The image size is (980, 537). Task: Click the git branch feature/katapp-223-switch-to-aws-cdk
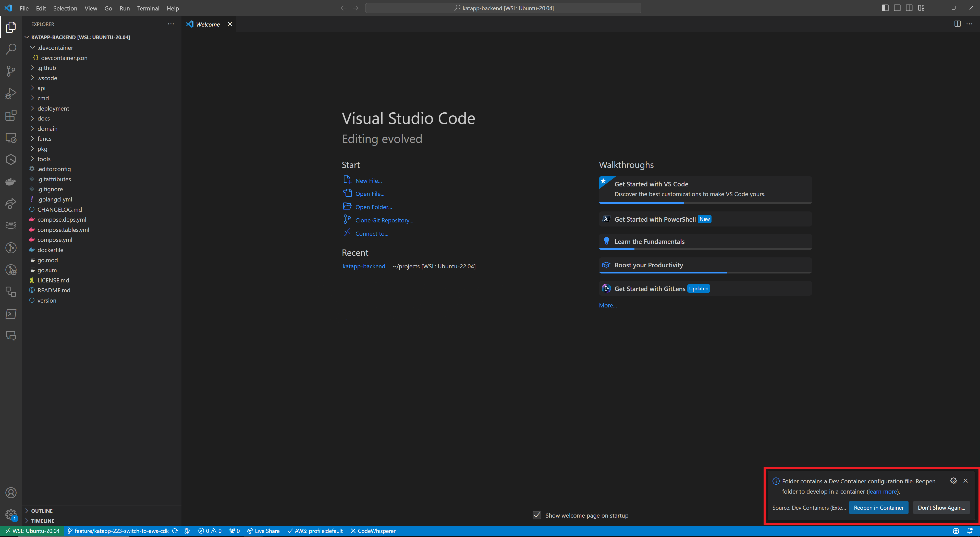pyautogui.click(x=118, y=531)
